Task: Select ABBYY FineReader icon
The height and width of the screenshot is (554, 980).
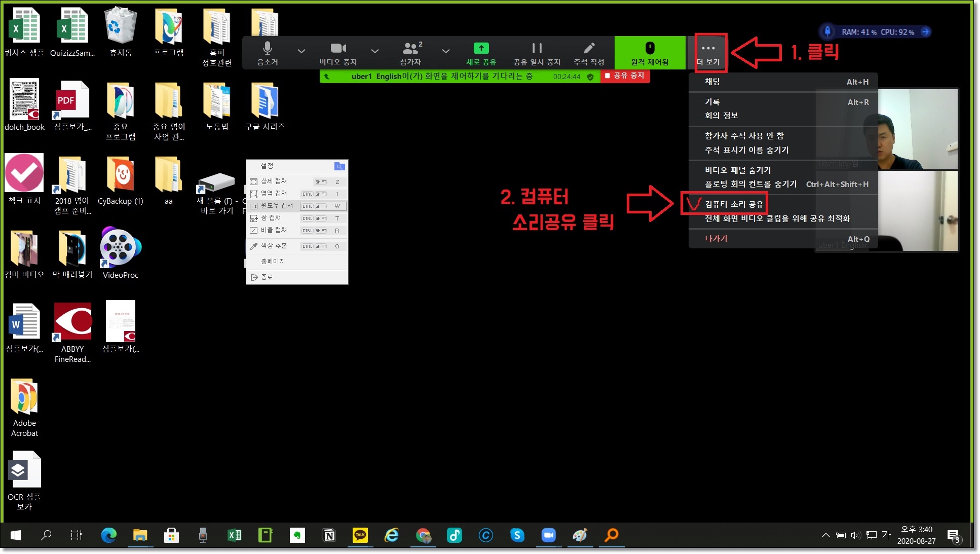Action: click(x=72, y=333)
